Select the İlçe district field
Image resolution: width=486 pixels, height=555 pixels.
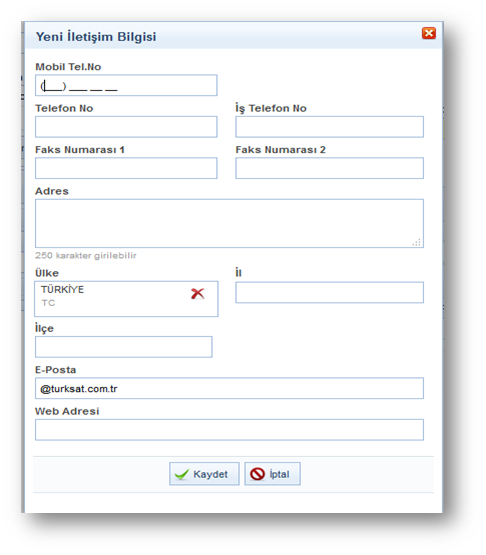(124, 347)
